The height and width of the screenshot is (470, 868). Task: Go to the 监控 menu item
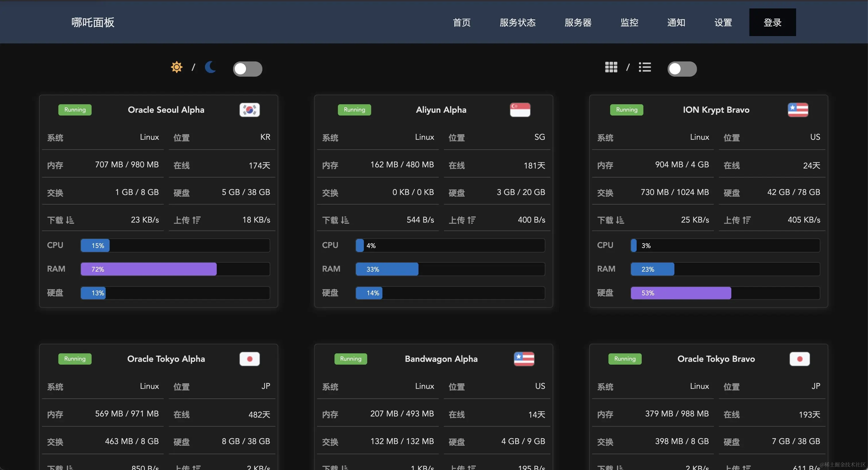pos(629,23)
